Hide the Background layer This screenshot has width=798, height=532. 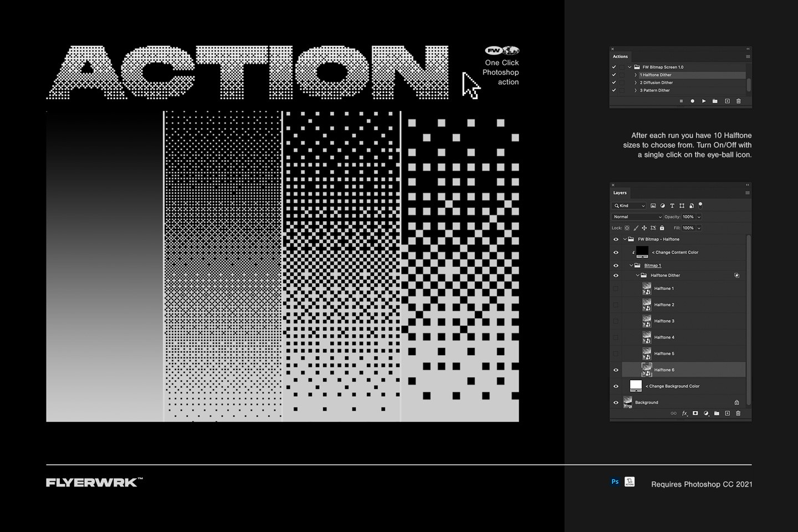[616, 402]
